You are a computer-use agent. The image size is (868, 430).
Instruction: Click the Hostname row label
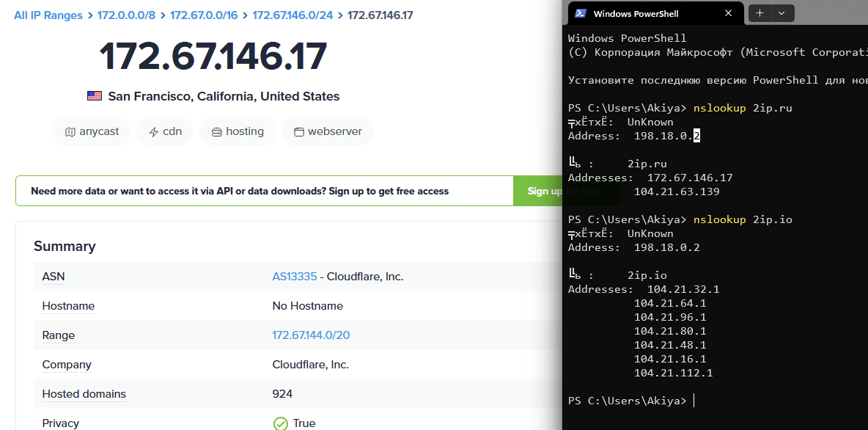pos(68,306)
